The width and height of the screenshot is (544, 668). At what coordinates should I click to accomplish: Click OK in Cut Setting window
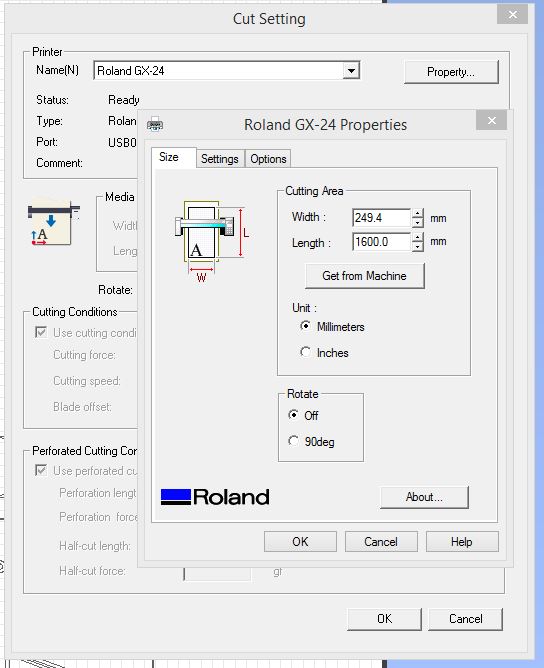point(384,619)
